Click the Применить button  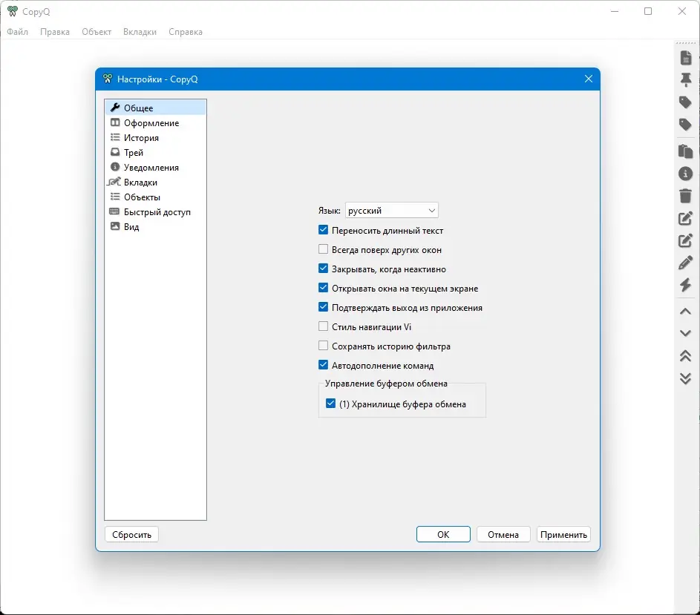(563, 534)
